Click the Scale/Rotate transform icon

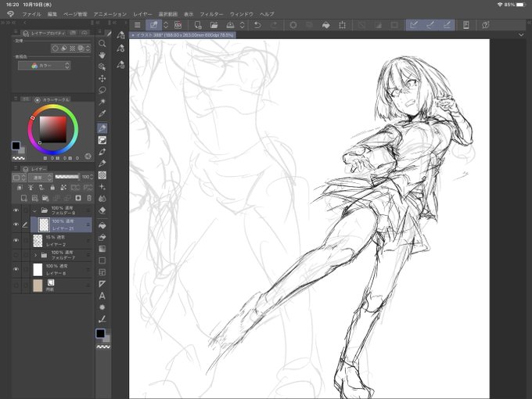[x=343, y=25]
